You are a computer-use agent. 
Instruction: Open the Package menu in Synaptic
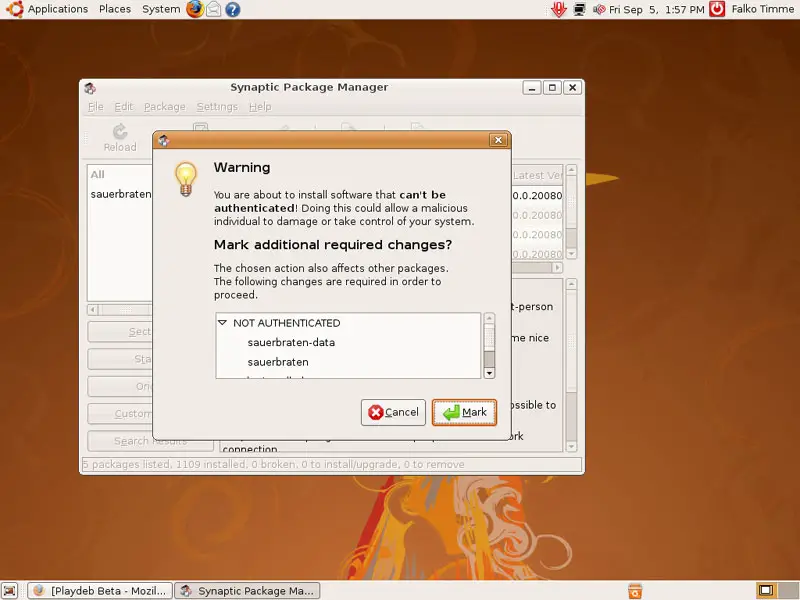pos(164,107)
